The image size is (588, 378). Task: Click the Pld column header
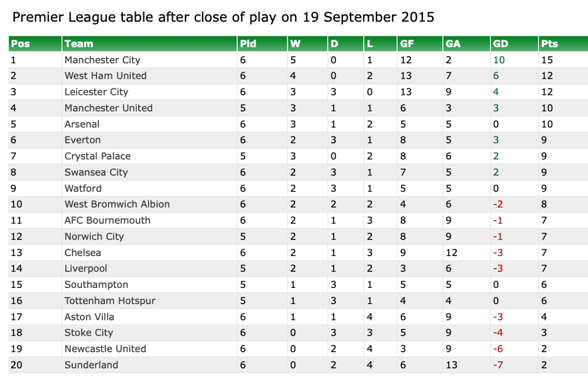(248, 44)
